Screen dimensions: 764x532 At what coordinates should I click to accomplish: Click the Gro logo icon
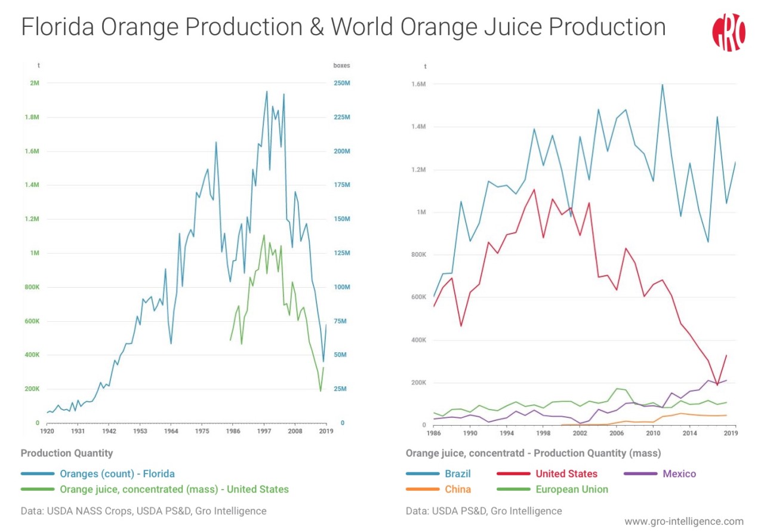[728, 31]
